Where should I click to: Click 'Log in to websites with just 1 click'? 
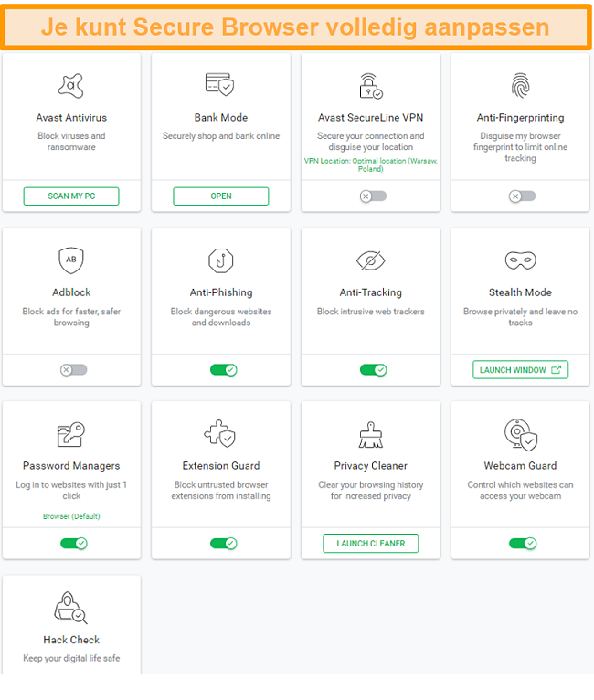pos(71,490)
